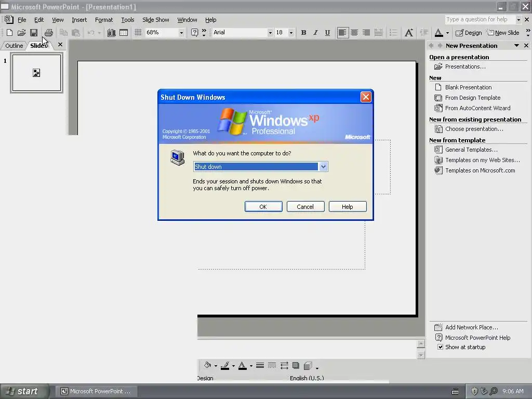Click the Type a question for help box
The image size is (532, 399).
tap(480, 19)
